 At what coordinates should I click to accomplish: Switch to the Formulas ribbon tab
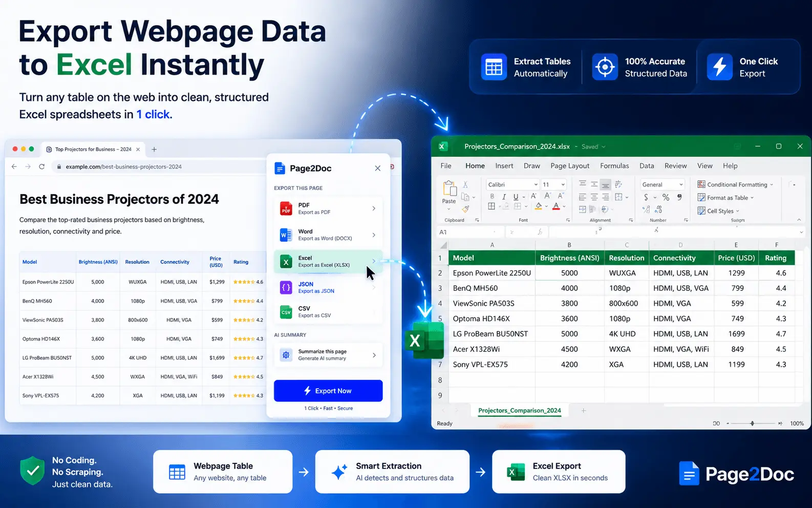point(614,166)
